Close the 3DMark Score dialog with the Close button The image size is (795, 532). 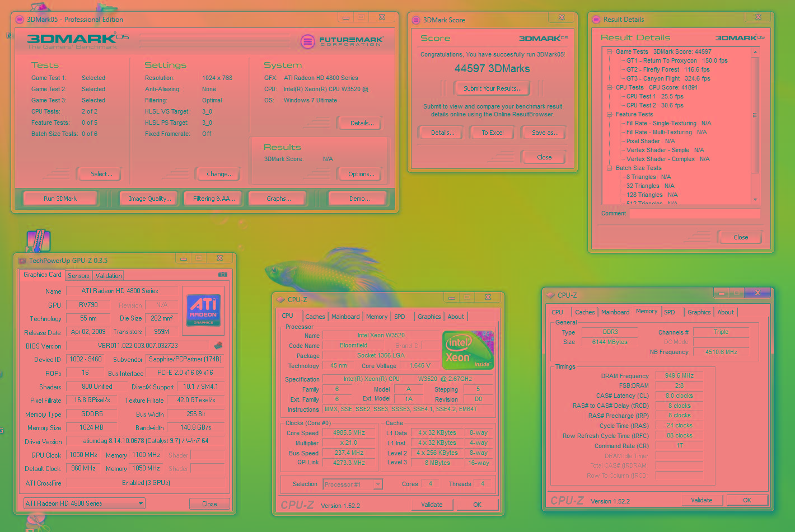(x=544, y=157)
